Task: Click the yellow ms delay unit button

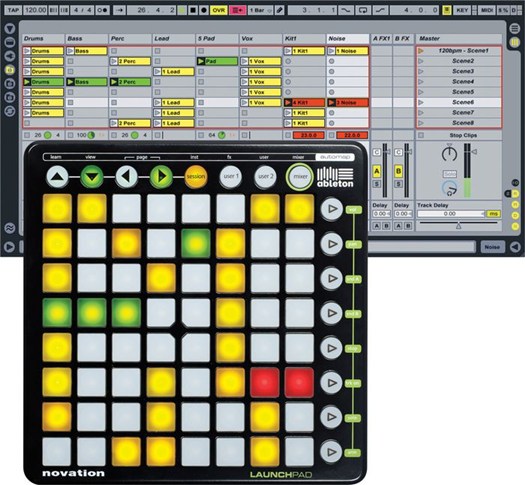Action: (494, 214)
